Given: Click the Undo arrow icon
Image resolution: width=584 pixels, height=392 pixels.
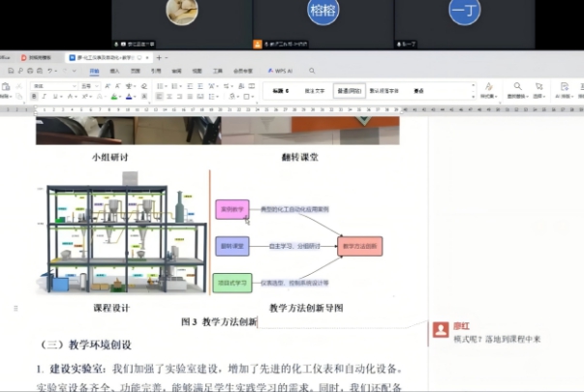Looking at the screenshot, I should [x=49, y=71].
